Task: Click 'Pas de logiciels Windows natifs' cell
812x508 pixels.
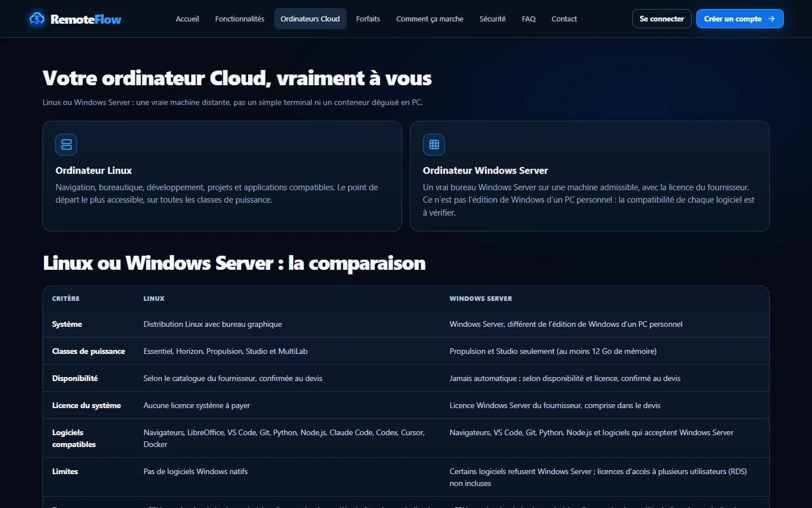Action: click(196, 471)
